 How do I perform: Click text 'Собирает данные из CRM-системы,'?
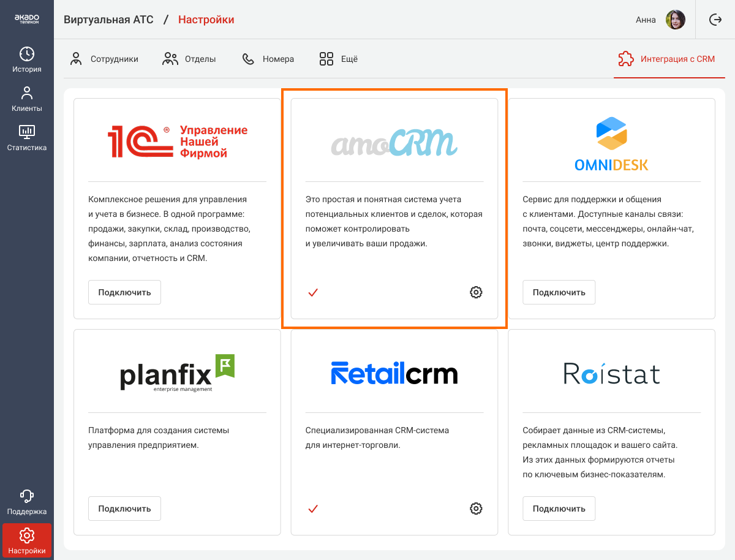coord(594,430)
